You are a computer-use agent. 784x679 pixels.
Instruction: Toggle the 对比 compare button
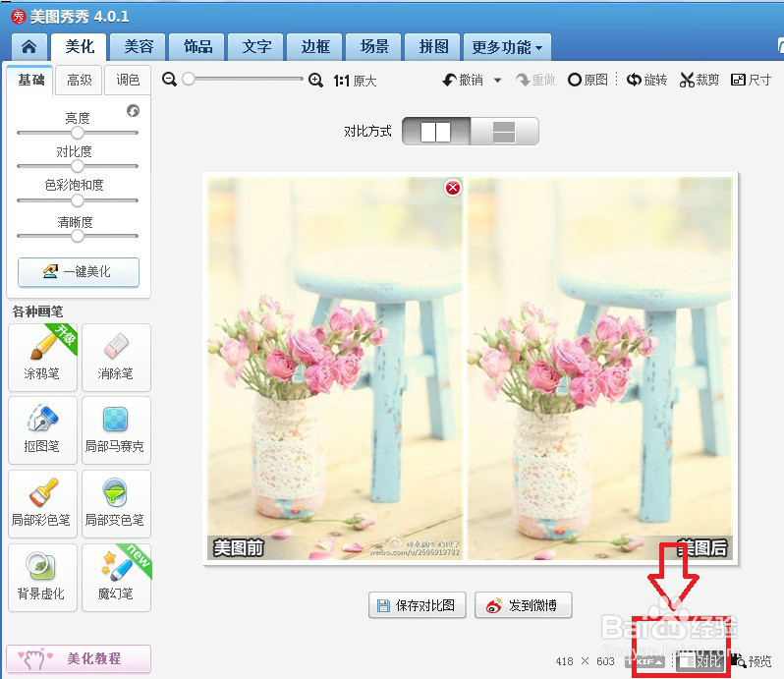[700, 661]
